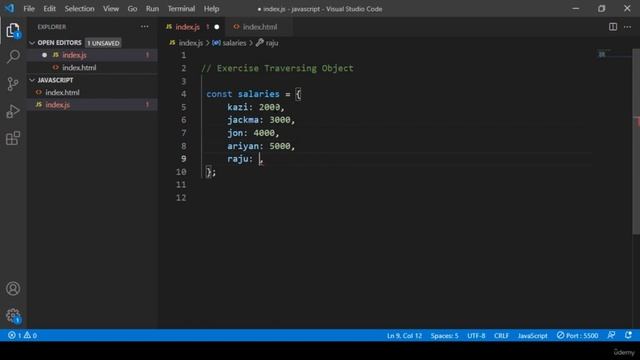Image resolution: width=640 pixels, height=360 pixels.
Task: Click line number 10 in the gutter
Action: [181, 172]
